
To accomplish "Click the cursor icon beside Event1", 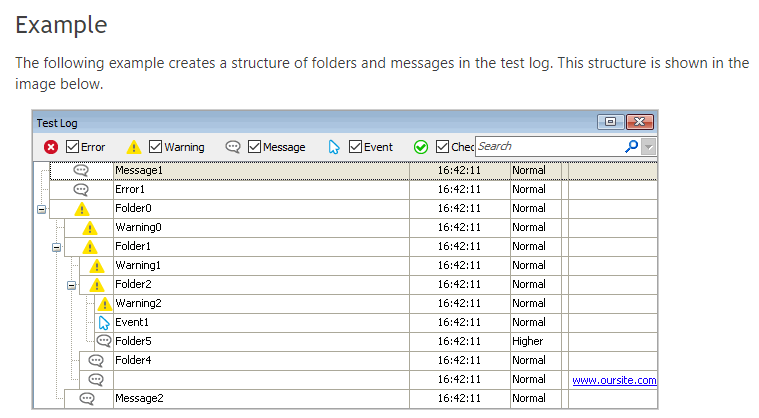I will [x=104, y=322].
